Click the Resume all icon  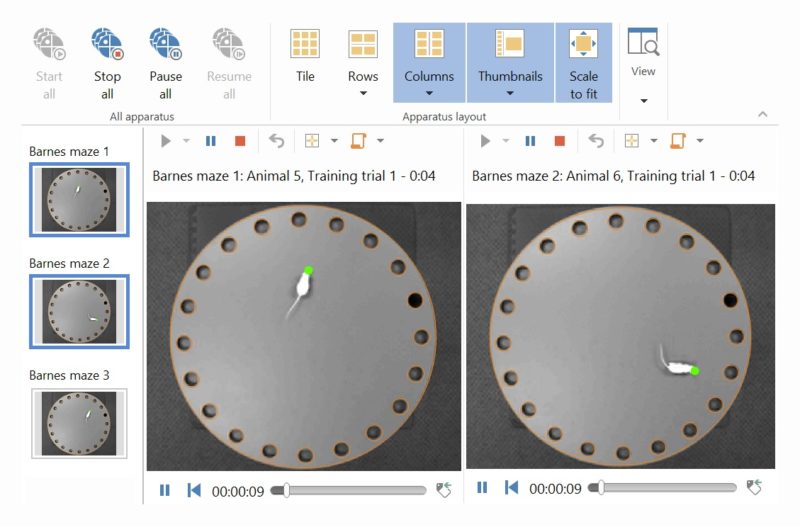tap(229, 44)
